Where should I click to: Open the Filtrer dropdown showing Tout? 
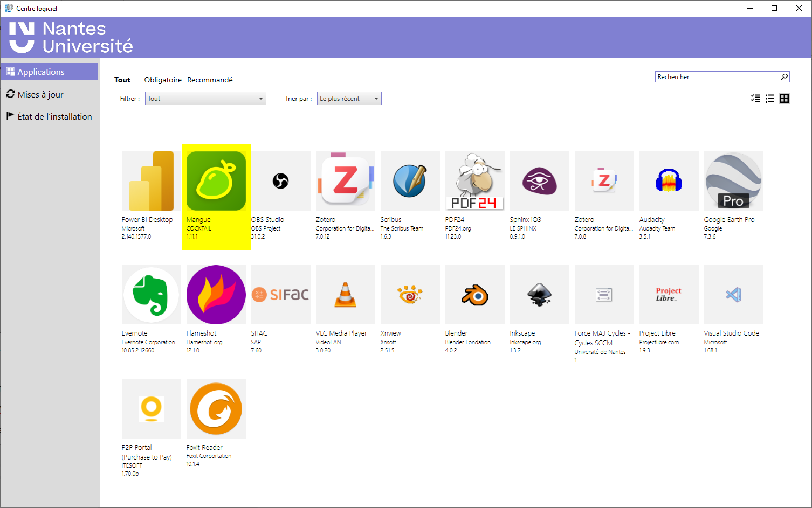[205, 98]
